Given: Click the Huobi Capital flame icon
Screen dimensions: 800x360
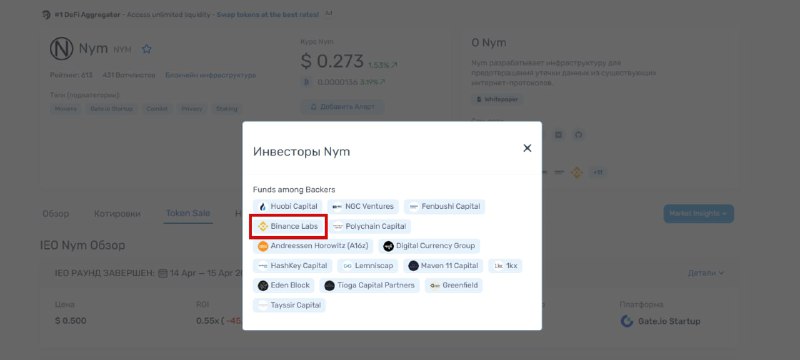Looking at the screenshot, I should pyautogui.click(x=263, y=207).
